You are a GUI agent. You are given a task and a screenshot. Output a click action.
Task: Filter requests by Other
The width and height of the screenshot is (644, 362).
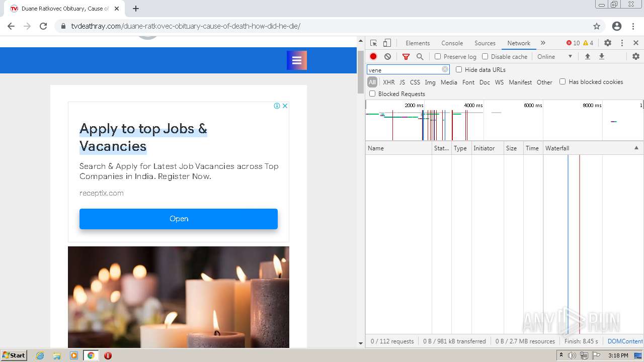[544, 82]
